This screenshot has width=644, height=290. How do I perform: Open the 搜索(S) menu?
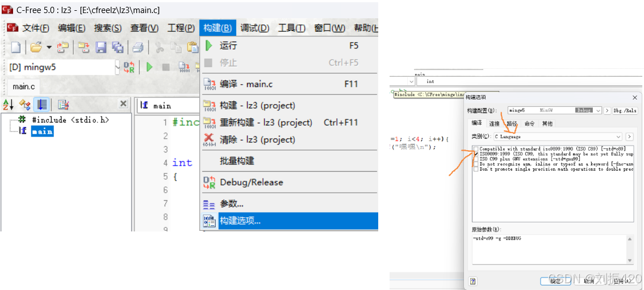click(107, 28)
